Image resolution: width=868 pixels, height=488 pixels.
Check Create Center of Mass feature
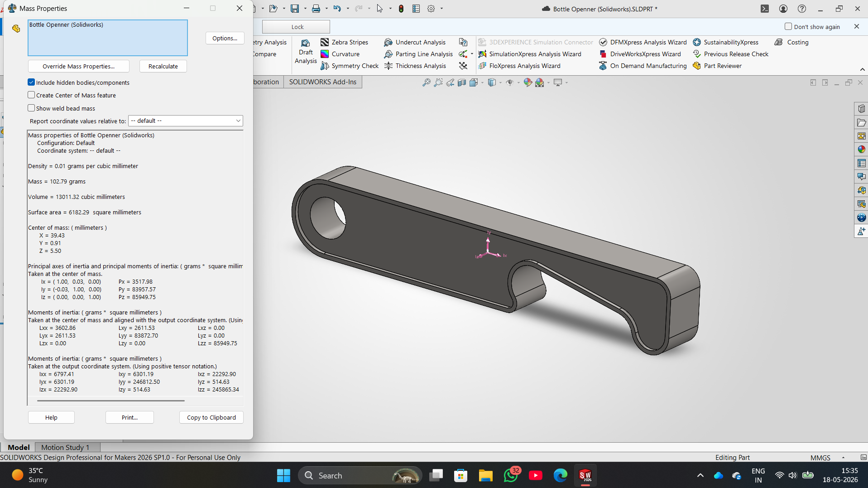pos(31,95)
